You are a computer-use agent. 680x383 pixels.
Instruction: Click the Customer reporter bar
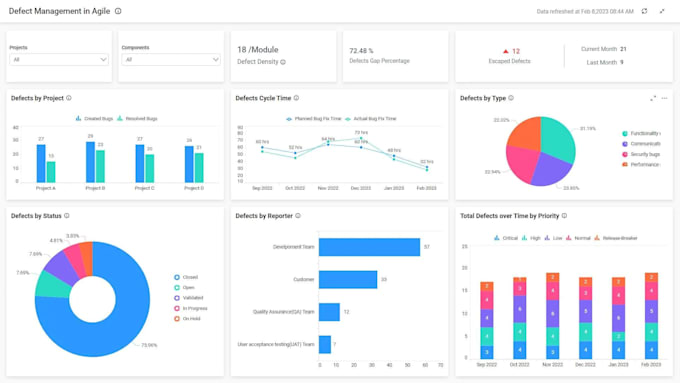pos(348,279)
